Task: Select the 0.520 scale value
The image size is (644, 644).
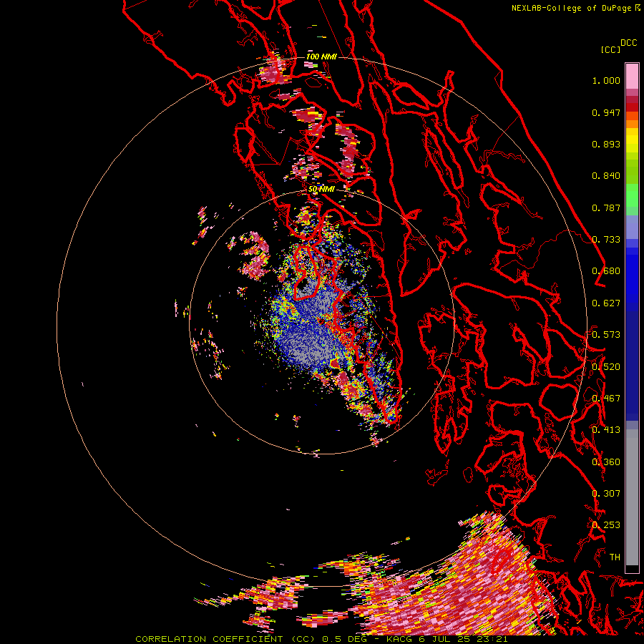Action: point(606,367)
